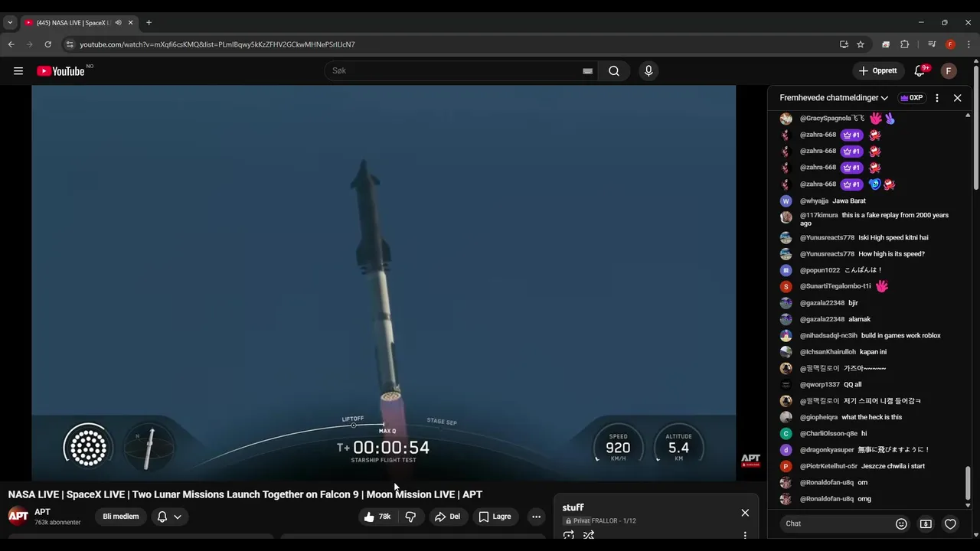Open more video actions ellipsis

[536, 517]
